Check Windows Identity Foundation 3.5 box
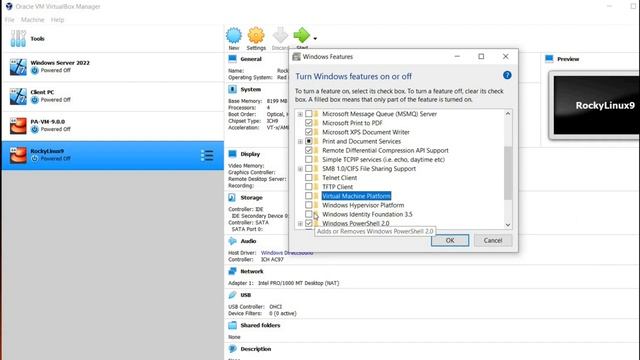This screenshot has height=360, width=640. coord(309,214)
